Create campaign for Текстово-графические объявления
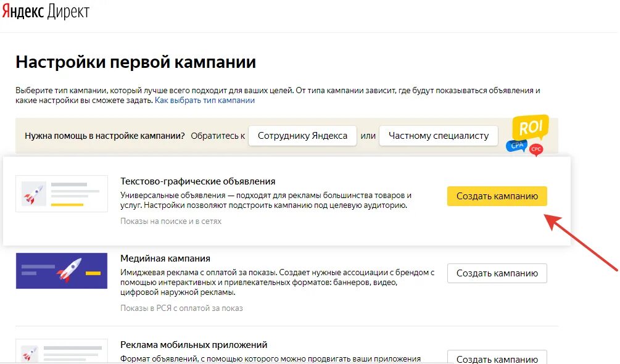The width and height of the screenshot is (620, 364). (497, 196)
